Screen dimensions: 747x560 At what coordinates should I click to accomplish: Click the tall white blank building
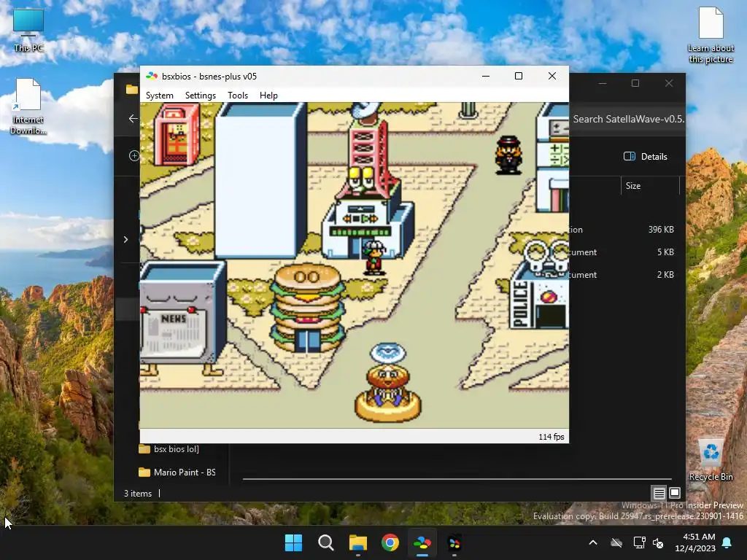coord(260,181)
